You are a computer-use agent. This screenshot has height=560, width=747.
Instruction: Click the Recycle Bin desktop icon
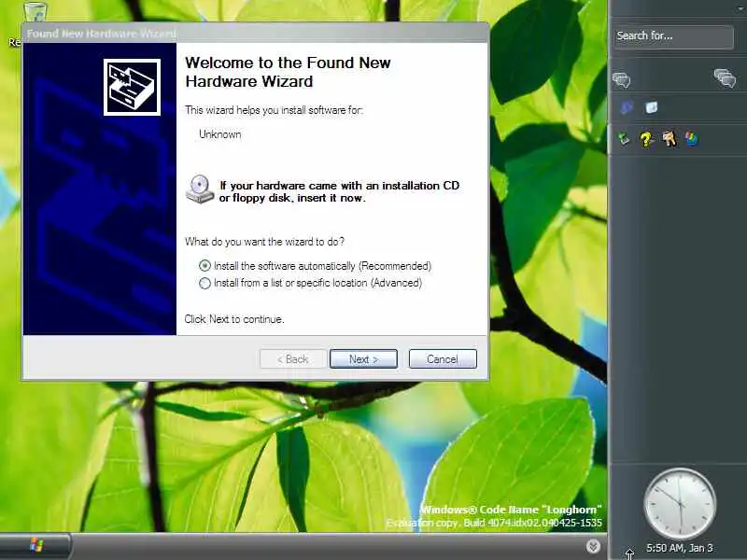tap(35, 12)
